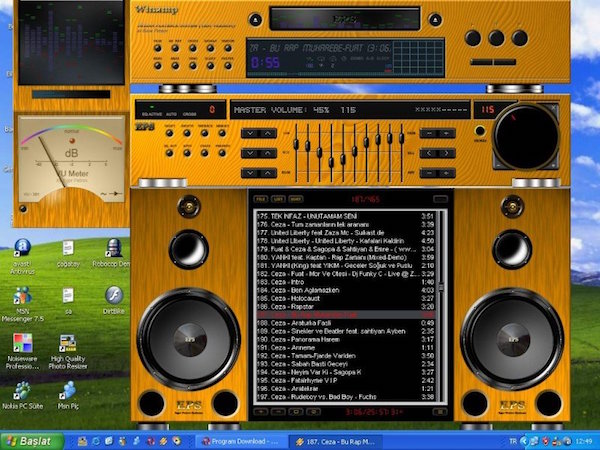
Task: Select '186. Ceza - Rapstar' in playlist
Action: tap(345, 307)
